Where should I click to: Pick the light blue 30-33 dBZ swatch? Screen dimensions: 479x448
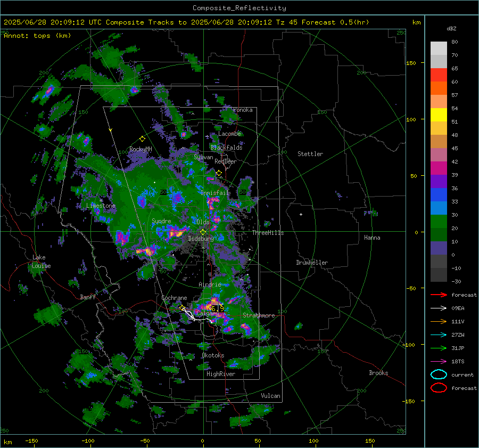[439, 208]
